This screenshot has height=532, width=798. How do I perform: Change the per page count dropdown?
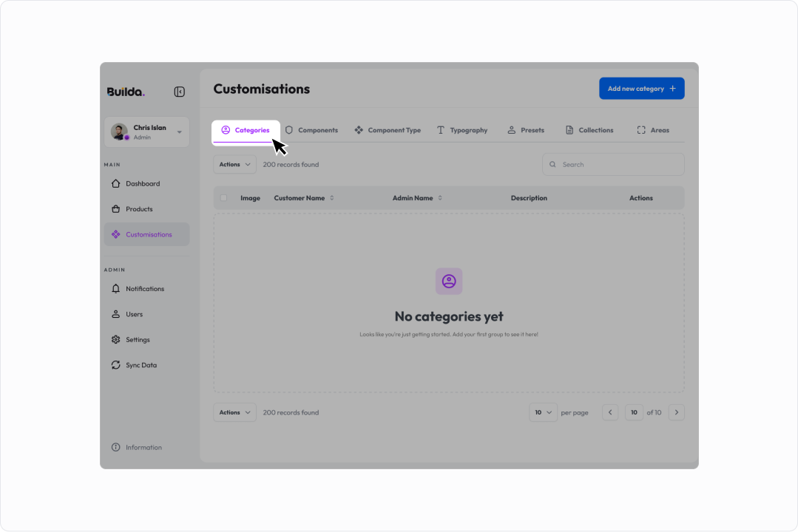(x=543, y=412)
